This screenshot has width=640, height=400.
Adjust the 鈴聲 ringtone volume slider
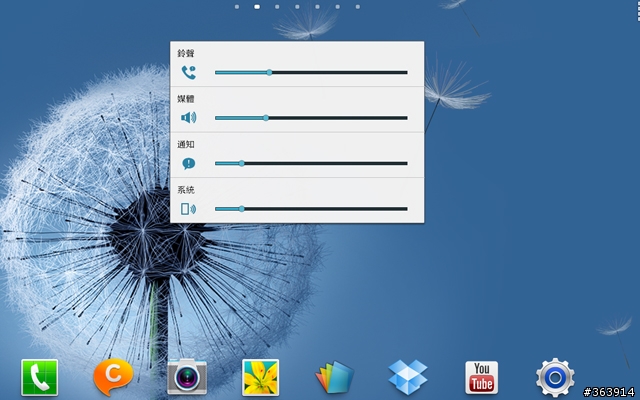311,73
